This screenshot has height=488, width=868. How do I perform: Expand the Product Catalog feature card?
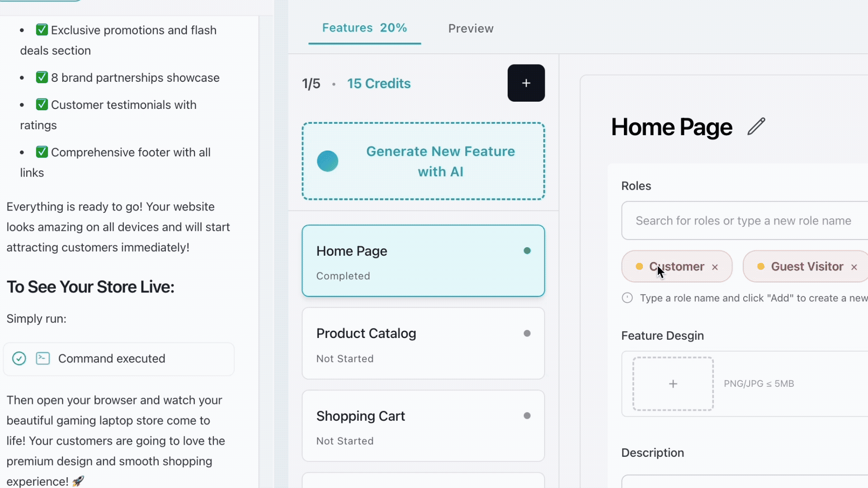pos(423,343)
